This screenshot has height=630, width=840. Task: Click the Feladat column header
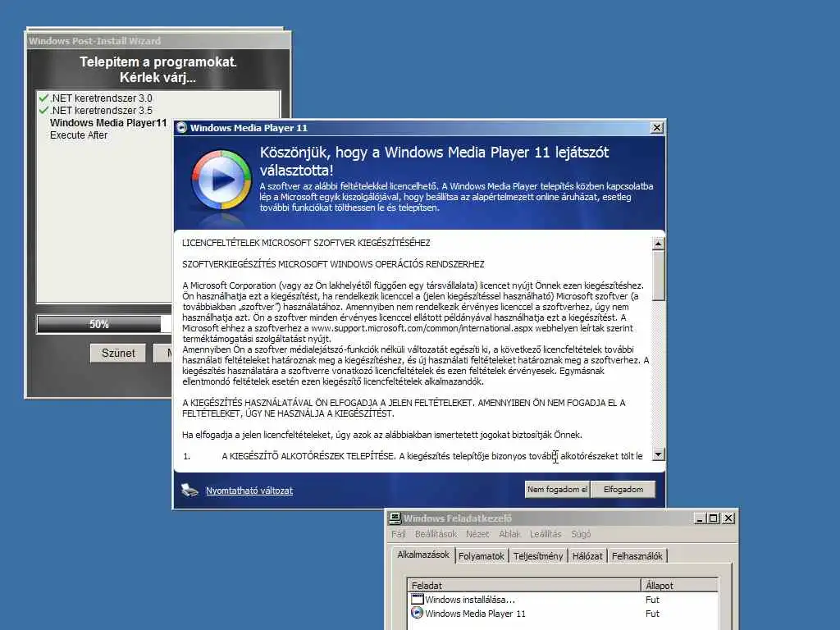(x=524, y=586)
